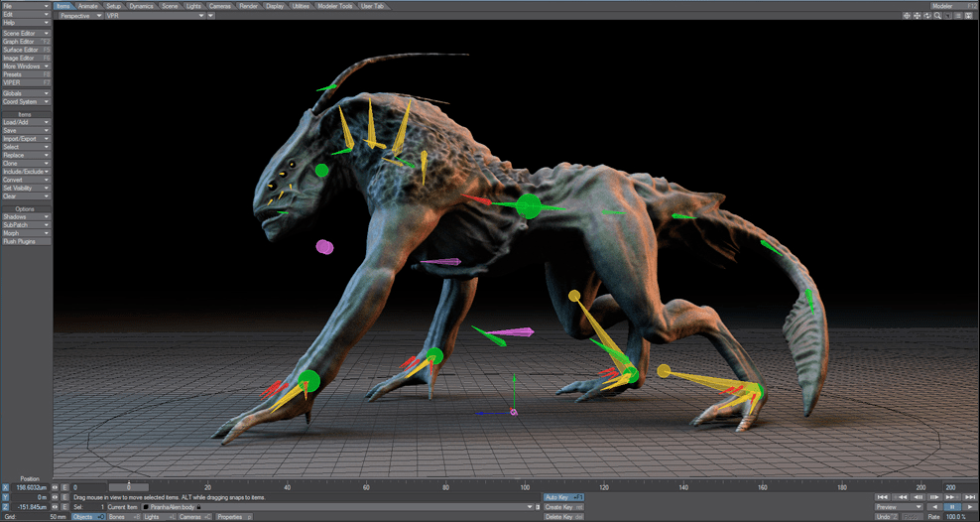The width and height of the screenshot is (980, 522).
Task: Jump to the first frame
Action: pos(883,497)
